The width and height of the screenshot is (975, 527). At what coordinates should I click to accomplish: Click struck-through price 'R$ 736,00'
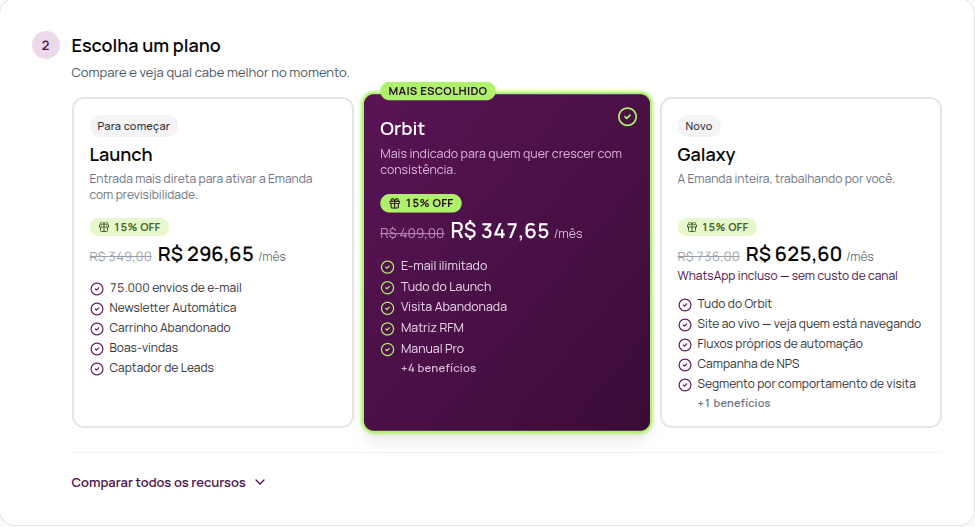click(708, 257)
